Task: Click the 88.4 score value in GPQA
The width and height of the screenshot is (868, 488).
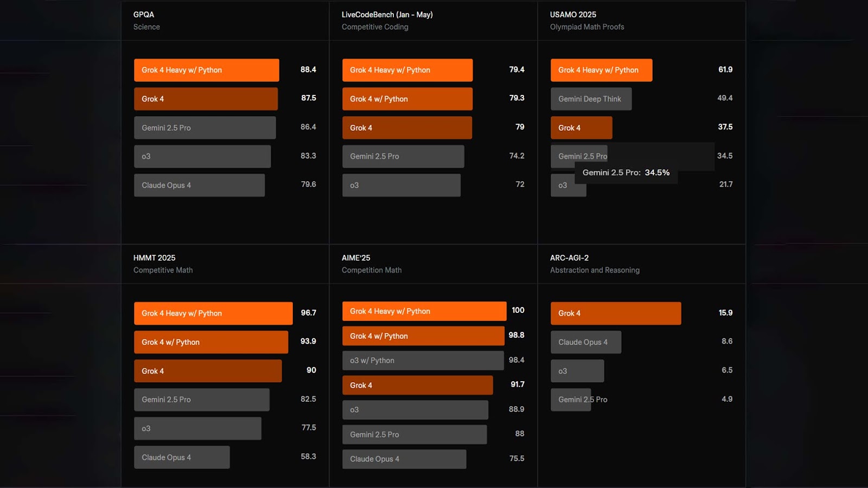Action: (x=308, y=69)
